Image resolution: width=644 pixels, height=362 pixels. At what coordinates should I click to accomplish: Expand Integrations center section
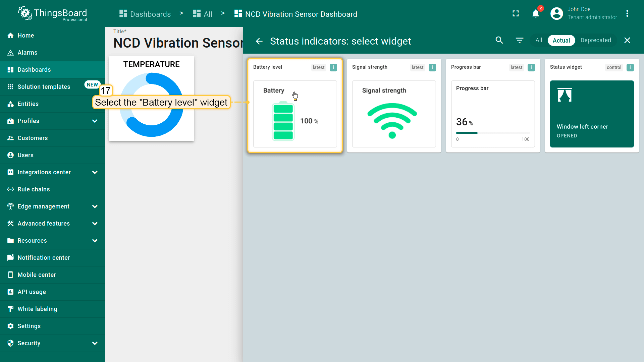(95, 172)
